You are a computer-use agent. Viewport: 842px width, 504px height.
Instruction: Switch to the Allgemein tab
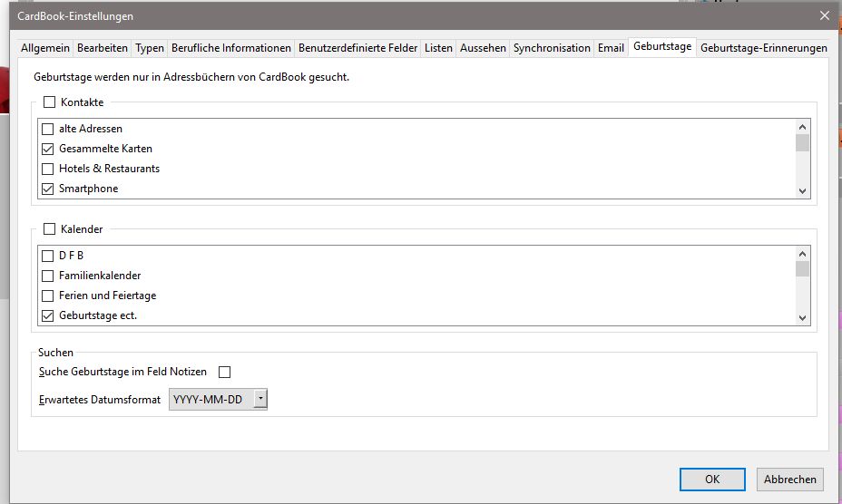pyautogui.click(x=45, y=48)
